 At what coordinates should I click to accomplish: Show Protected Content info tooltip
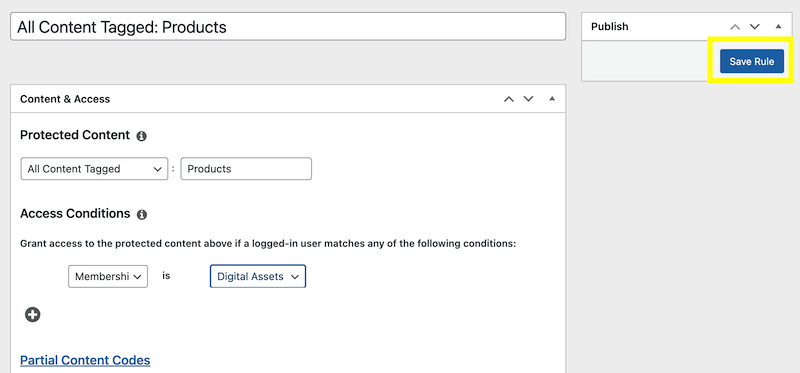click(x=142, y=136)
